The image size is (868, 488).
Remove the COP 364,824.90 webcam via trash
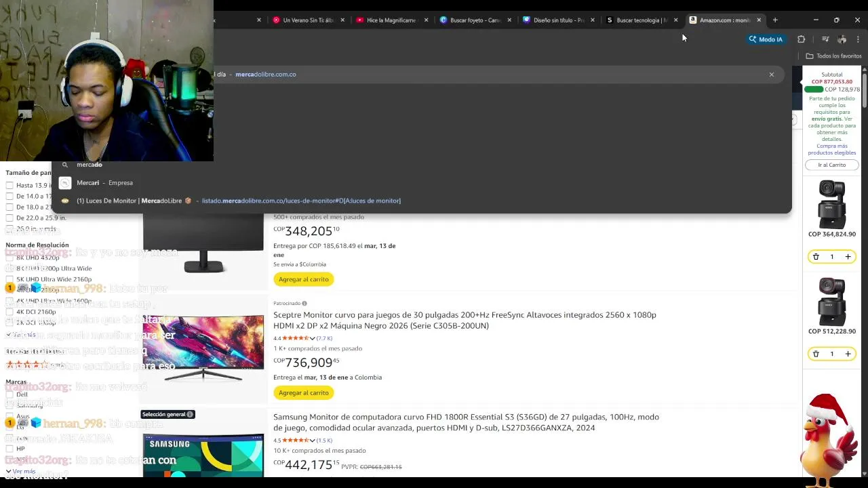816,257
